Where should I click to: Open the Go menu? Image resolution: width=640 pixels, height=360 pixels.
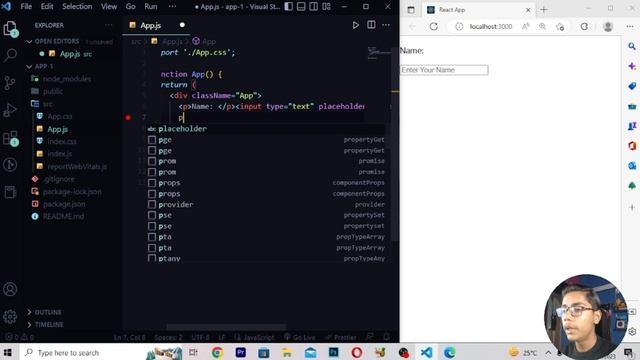click(x=131, y=7)
